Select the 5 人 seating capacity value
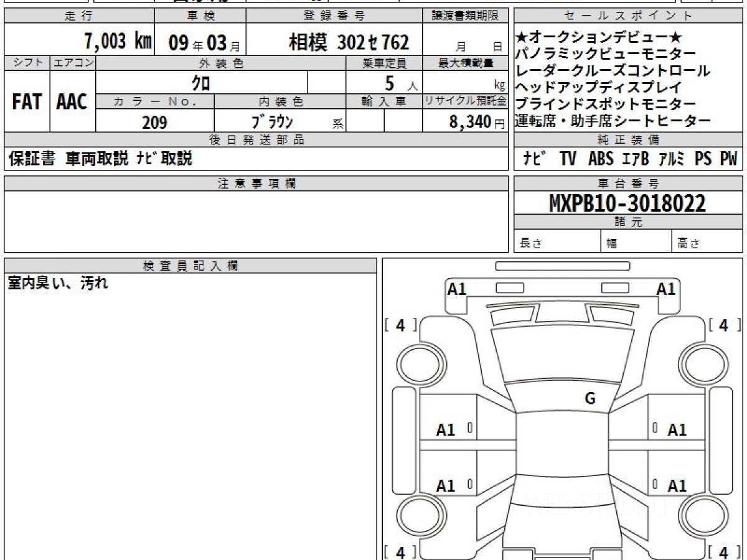This screenshot has height=560, width=747. click(402, 83)
